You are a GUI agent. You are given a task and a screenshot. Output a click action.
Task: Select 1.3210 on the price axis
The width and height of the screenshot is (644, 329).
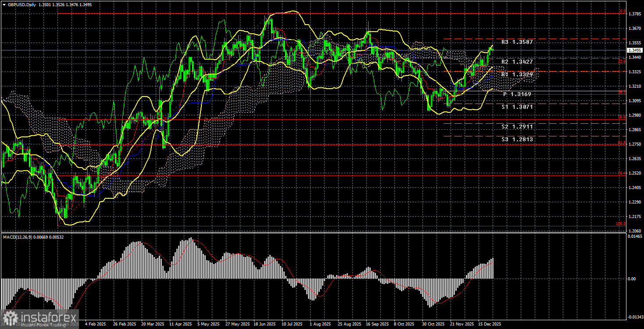(x=635, y=86)
